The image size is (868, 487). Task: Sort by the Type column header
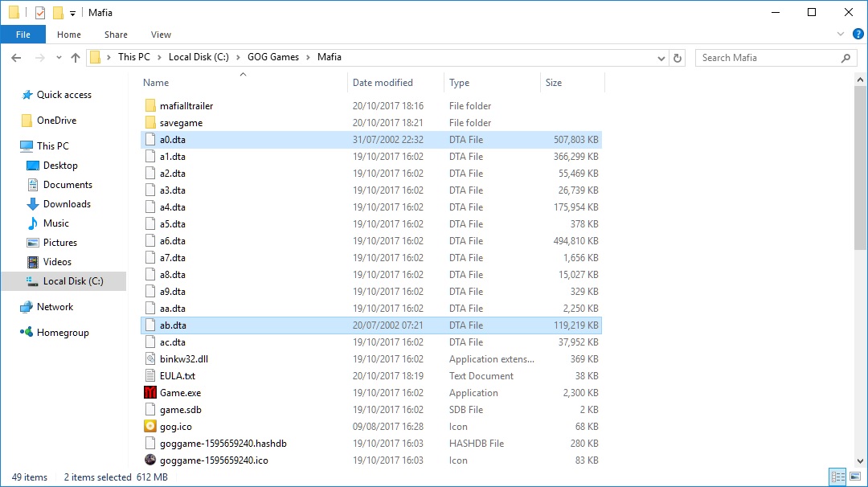[x=459, y=83]
